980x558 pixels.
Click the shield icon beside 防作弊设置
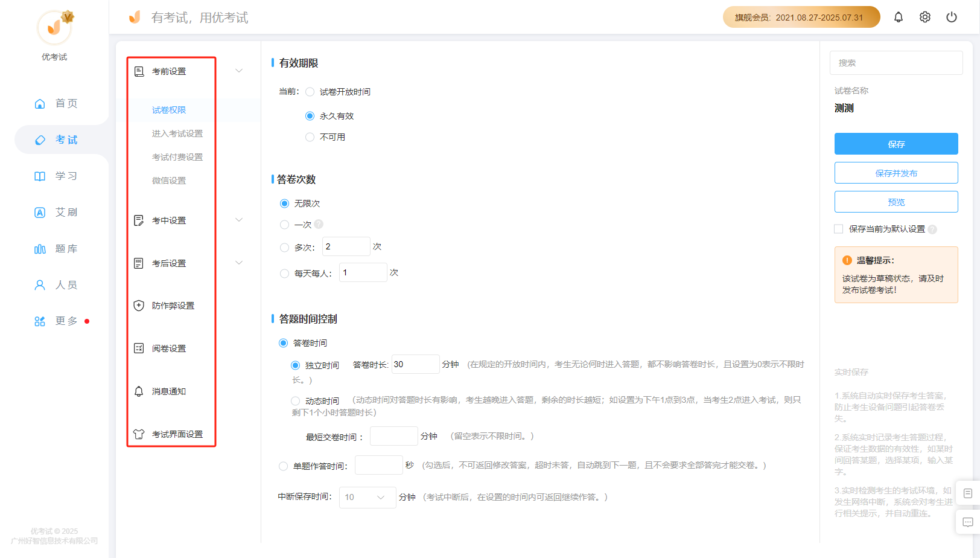point(139,306)
